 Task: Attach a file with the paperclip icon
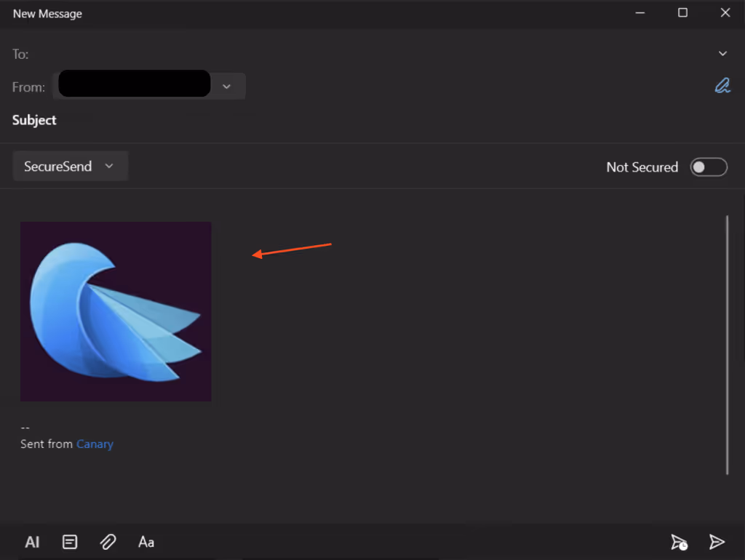click(108, 542)
